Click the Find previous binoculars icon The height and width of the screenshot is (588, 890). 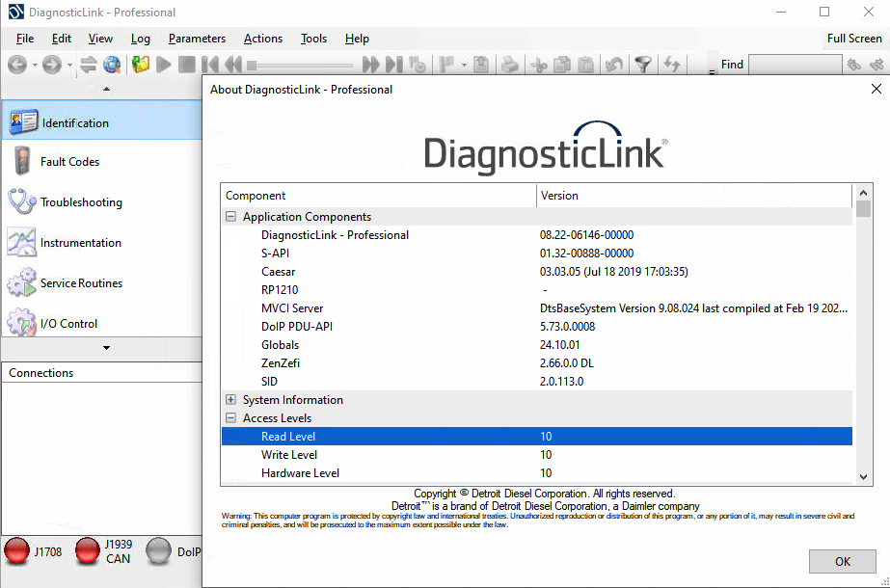854,65
